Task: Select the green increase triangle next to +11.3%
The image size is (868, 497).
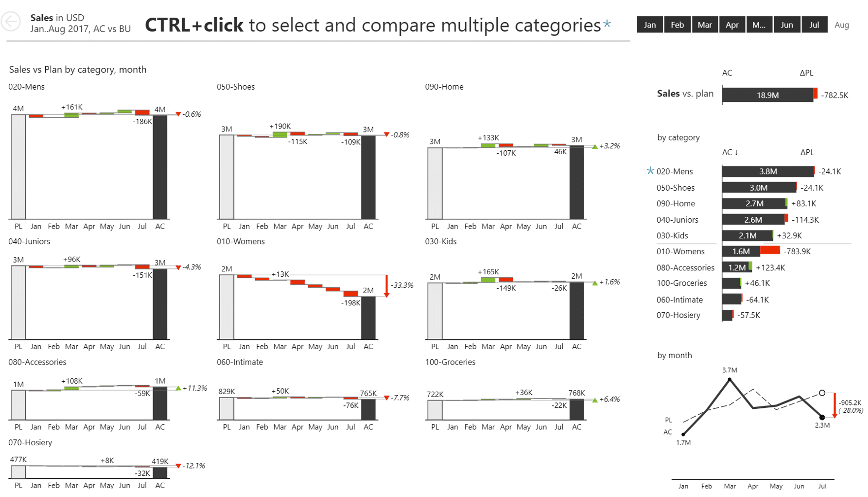Action: click(x=178, y=388)
